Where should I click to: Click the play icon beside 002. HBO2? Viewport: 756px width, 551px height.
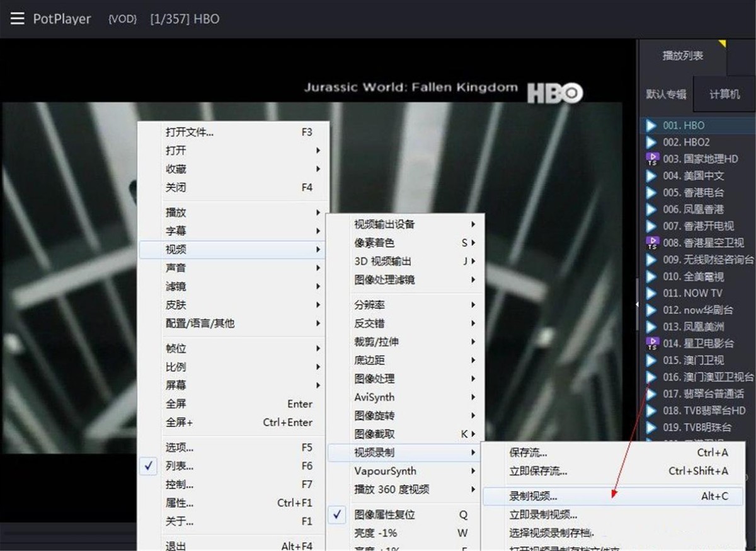click(651, 142)
